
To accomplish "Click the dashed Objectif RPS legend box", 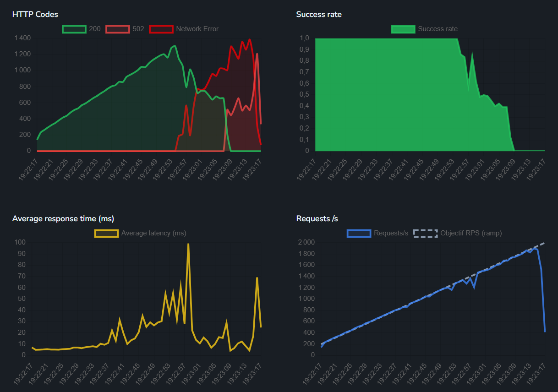I will (425, 233).
